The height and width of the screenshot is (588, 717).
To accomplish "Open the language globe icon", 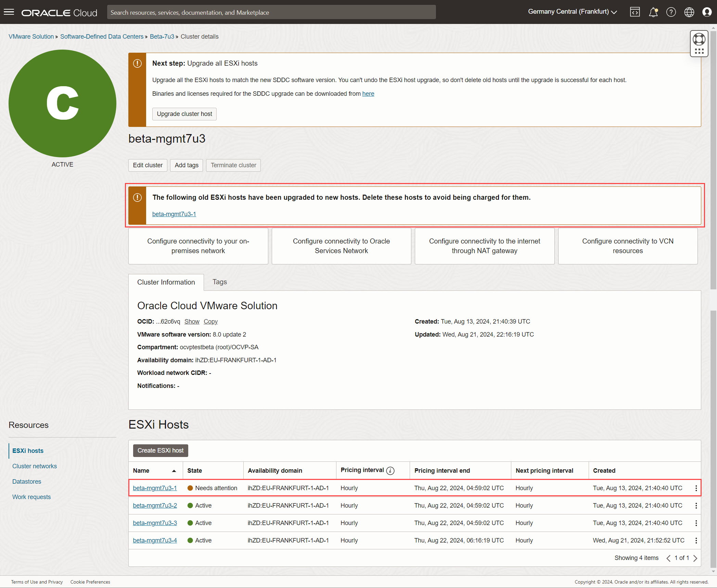I will (x=689, y=12).
